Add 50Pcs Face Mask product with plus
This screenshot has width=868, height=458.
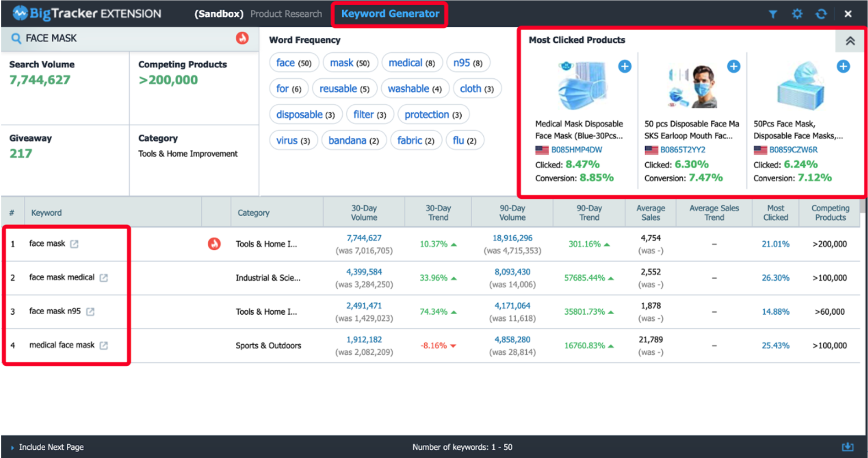[843, 66]
